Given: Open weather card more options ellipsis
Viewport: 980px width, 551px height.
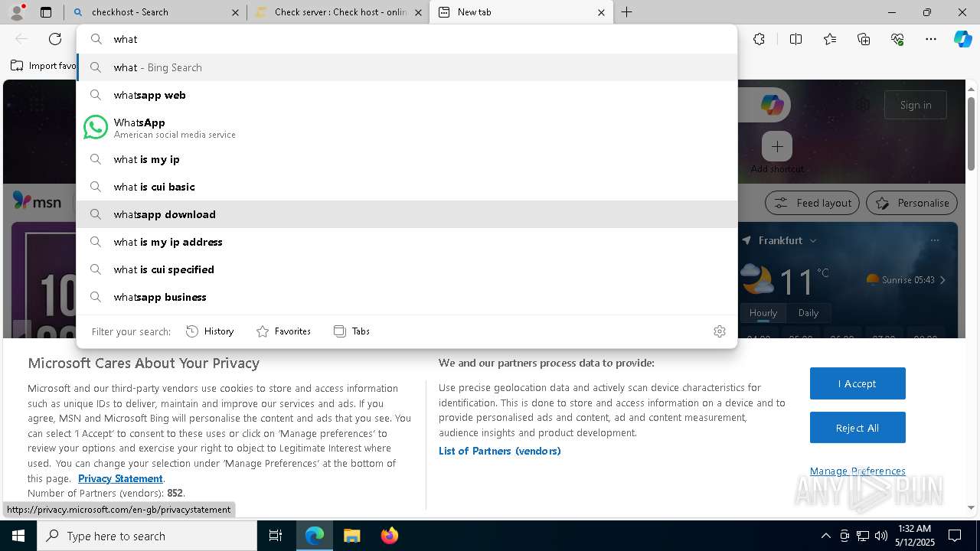Looking at the screenshot, I should point(934,240).
